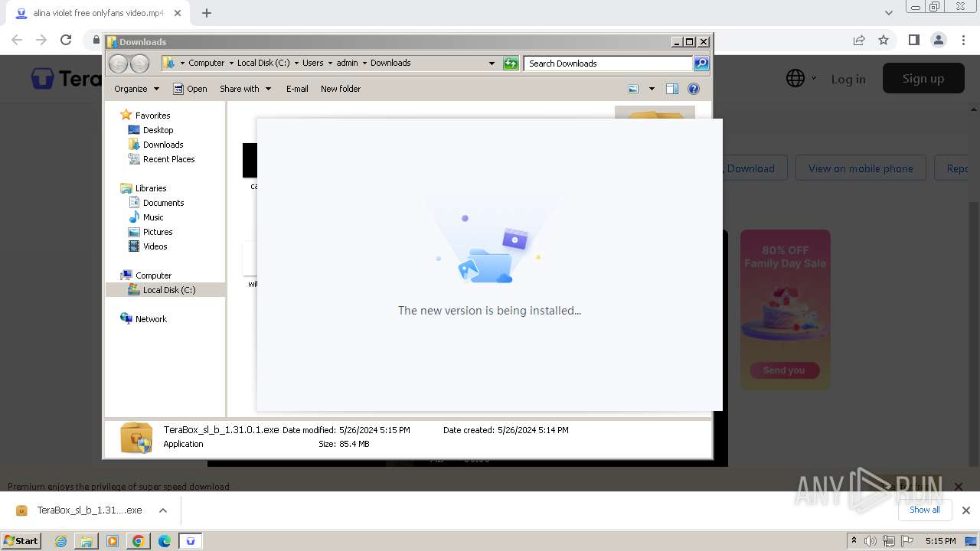
Task: Click the Search Downloads field
Action: point(609,64)
